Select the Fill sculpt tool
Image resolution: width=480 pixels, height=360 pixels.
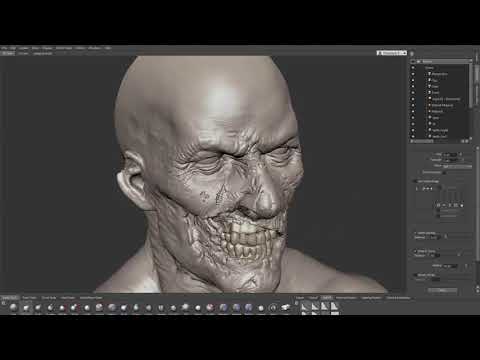(149, 308)
